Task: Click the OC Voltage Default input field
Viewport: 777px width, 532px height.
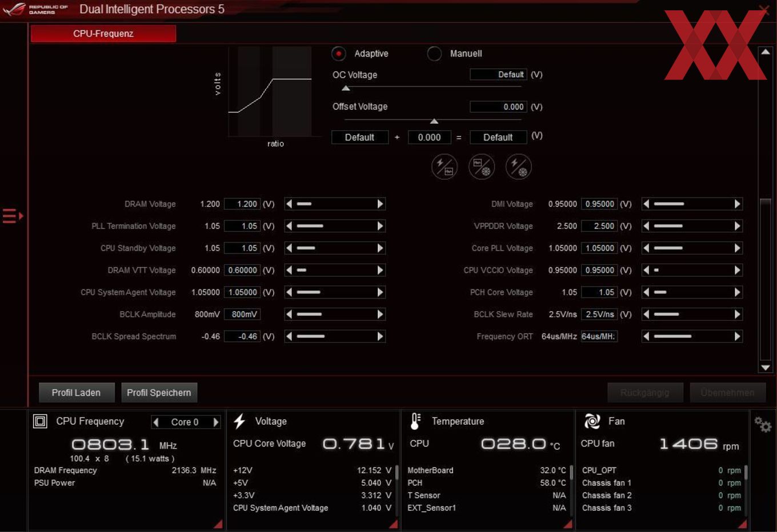Action: (498, 75)
